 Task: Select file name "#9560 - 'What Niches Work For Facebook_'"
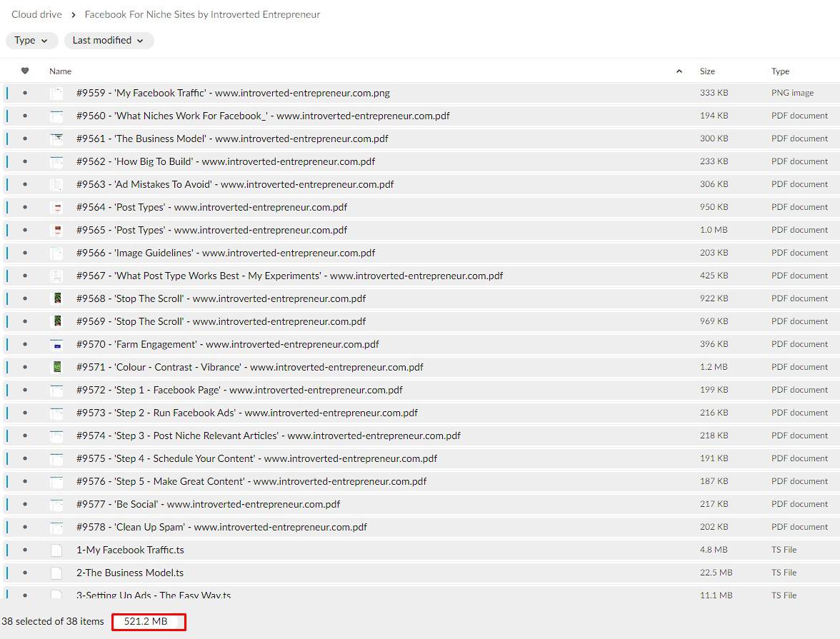[x=263, y=116]
